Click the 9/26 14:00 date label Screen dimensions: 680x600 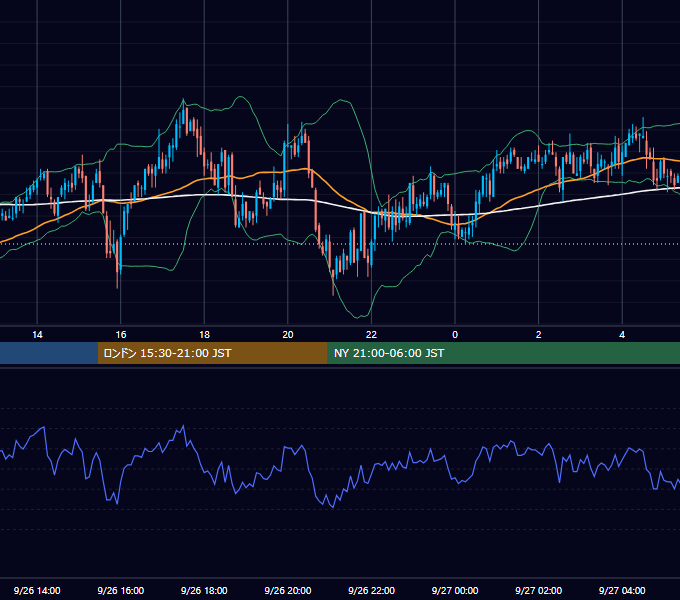click(37, 590)
